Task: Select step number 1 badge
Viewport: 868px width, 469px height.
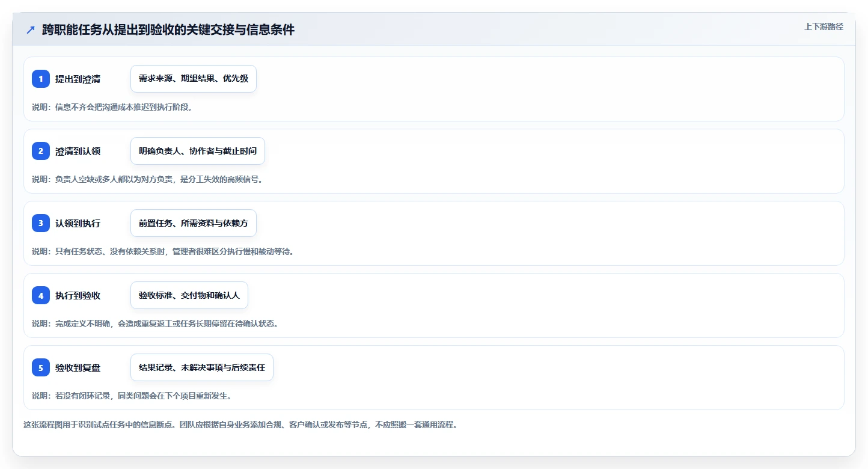Action: coord(41,79)
